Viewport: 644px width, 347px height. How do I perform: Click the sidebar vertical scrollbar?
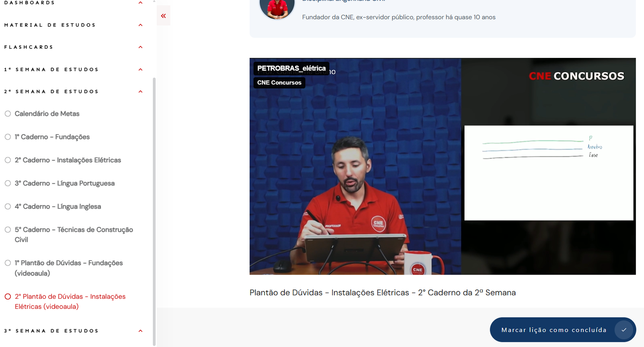(x=154, y=201)
